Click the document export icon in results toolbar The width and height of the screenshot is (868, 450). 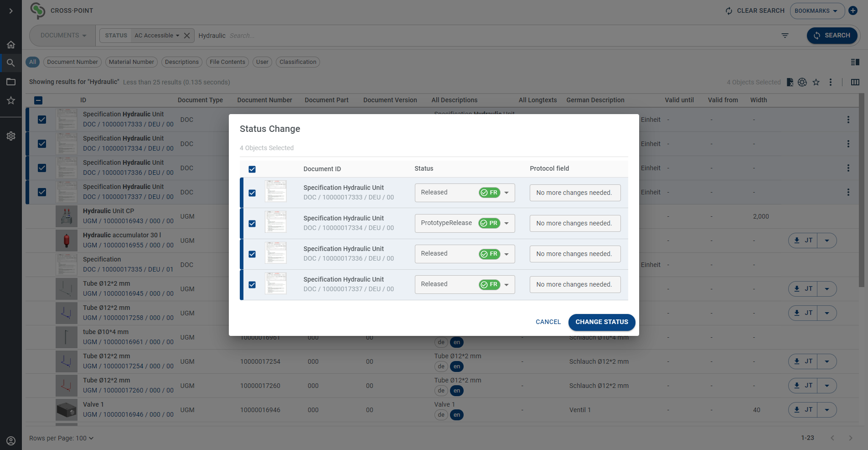click(790, 82)
